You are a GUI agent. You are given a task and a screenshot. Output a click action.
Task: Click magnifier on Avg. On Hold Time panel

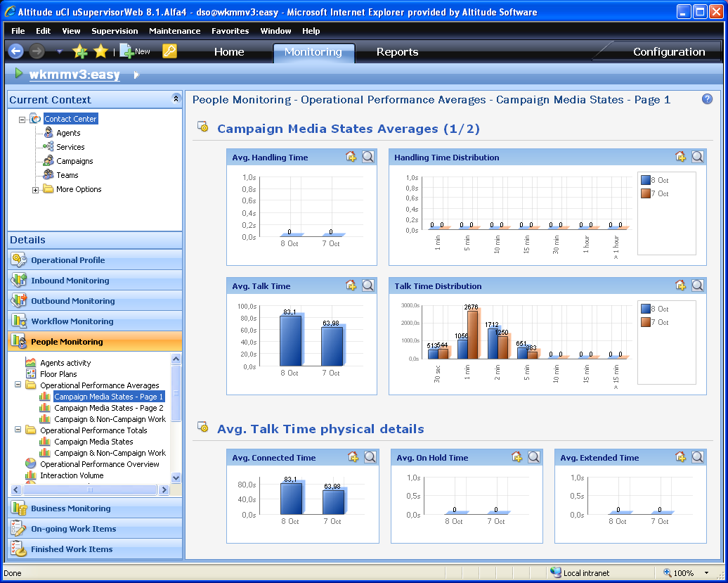(534, 457)
